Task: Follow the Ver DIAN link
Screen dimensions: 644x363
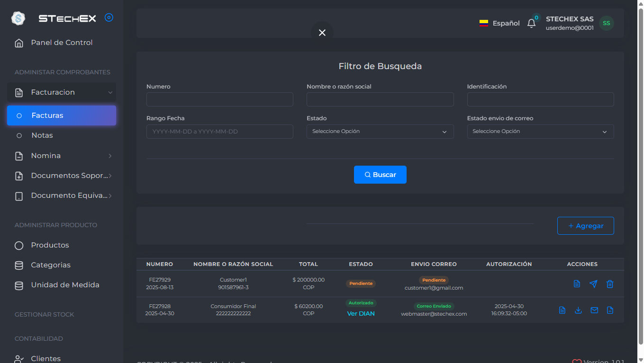Action: pos(361,314)
